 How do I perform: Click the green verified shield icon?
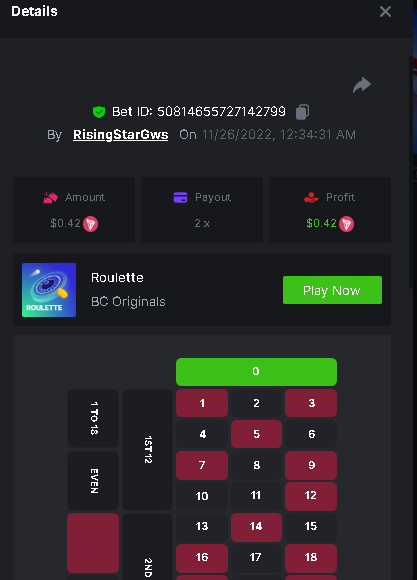99,112
